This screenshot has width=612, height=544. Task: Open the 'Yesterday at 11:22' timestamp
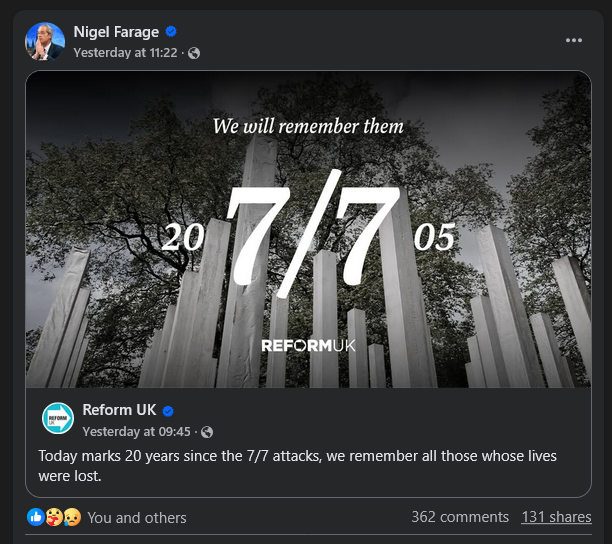coord(127,53)
